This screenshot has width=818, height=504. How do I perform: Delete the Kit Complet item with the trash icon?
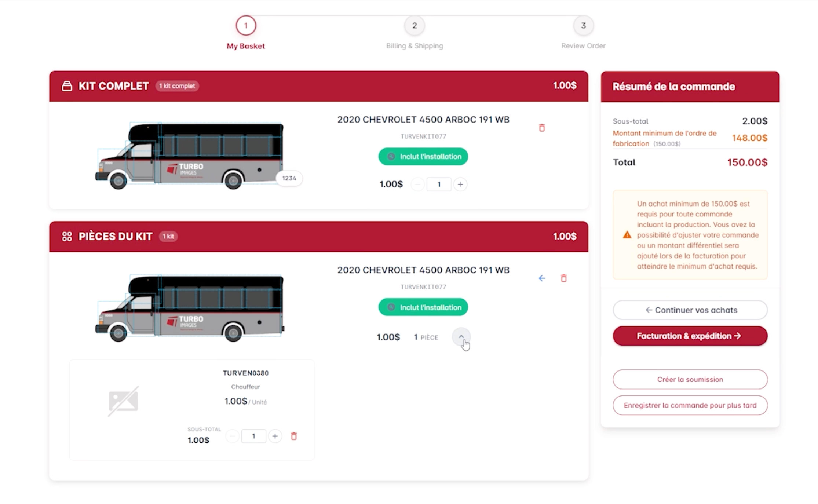coord(542,128)
